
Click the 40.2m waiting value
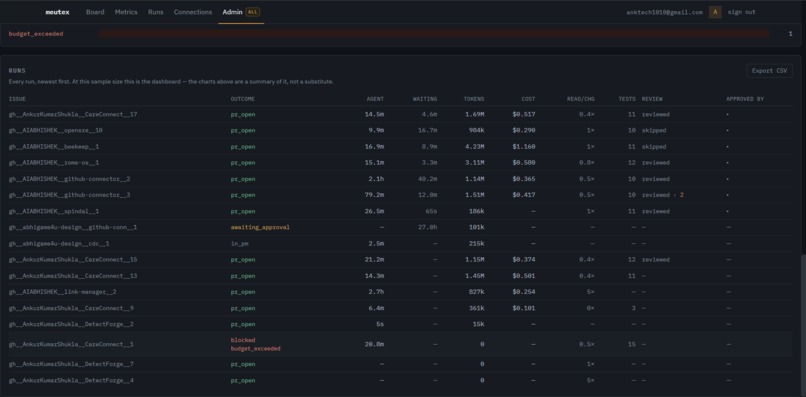(427, 179)
